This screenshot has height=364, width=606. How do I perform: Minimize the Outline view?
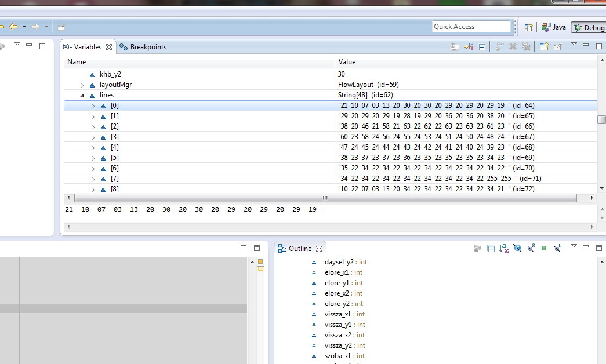click(x=586, y=246)
